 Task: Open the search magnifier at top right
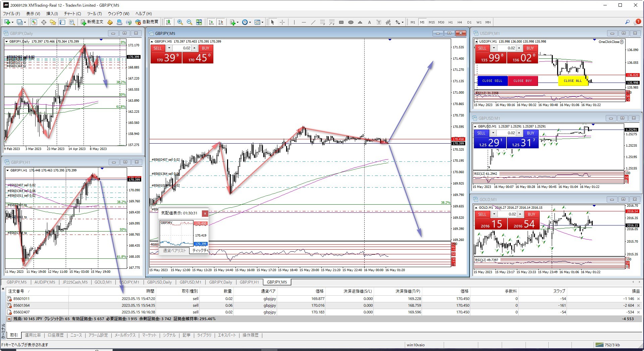627,22
